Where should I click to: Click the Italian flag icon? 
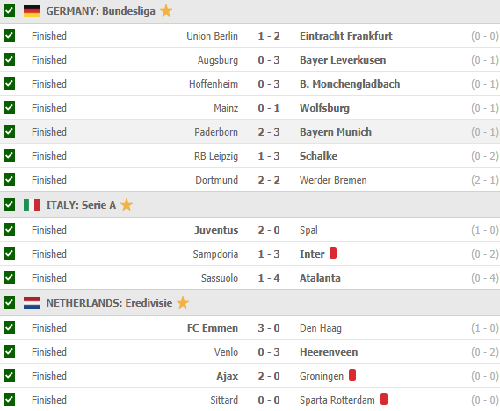(32, 205)
